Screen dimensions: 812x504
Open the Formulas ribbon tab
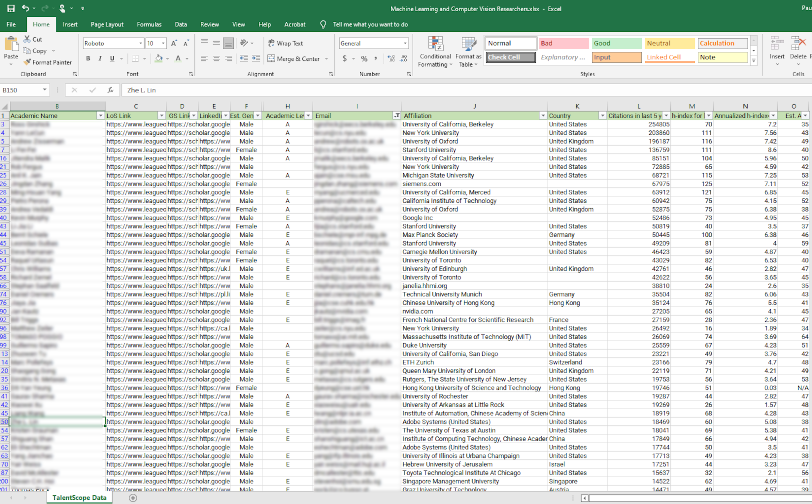(149, 24)
